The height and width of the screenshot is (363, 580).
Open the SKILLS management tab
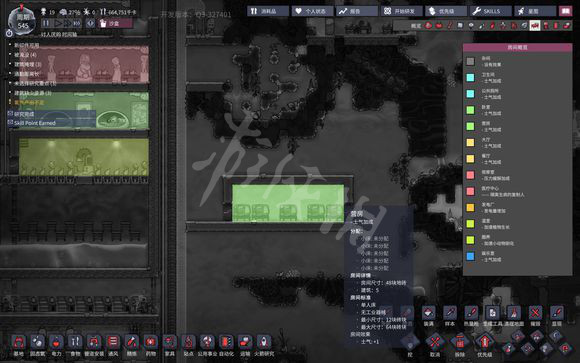(491, 11)
